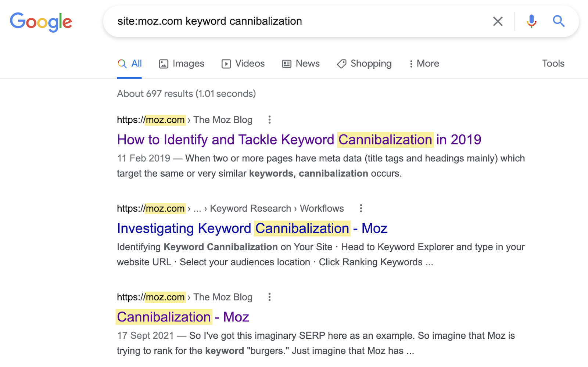Open 'Investigating Keyword Cannibalization - Moz' result
The height and width of the screenshot is (367, 588).
252,229
